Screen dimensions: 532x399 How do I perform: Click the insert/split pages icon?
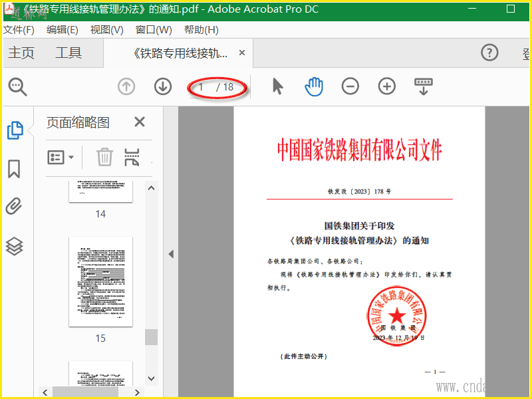[x=132, y=157]
